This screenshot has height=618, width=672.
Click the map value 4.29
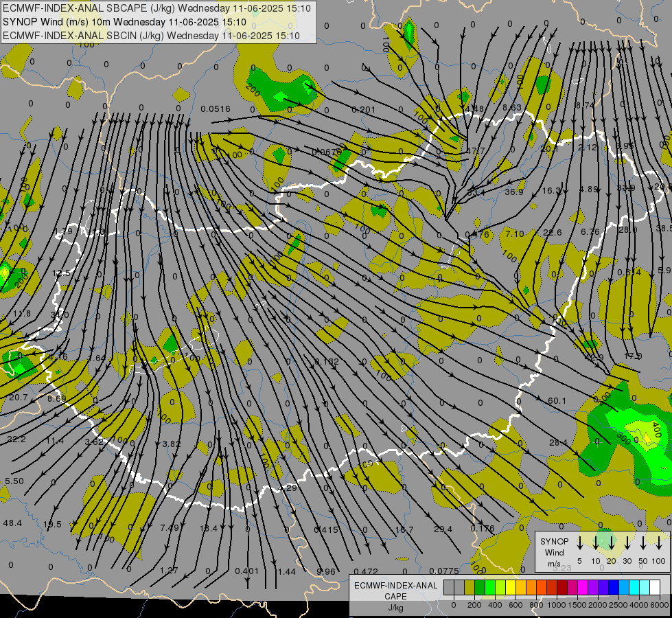point(287,488)
